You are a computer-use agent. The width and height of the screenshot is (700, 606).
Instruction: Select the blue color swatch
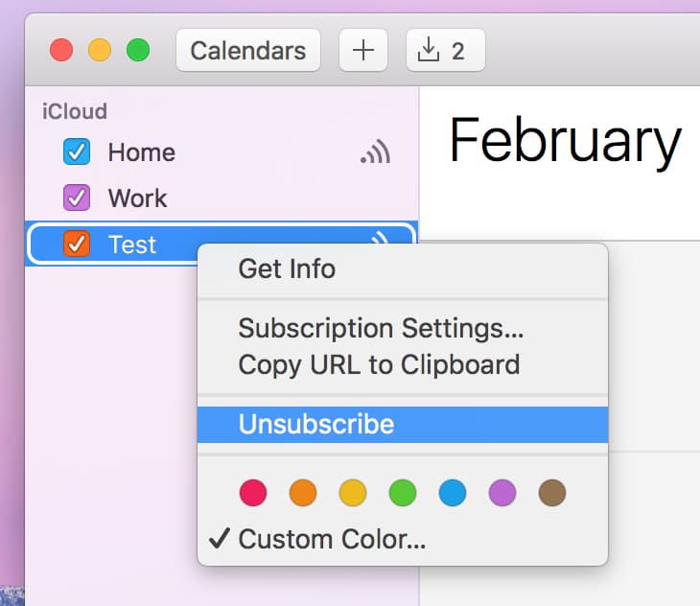point(453,493)
